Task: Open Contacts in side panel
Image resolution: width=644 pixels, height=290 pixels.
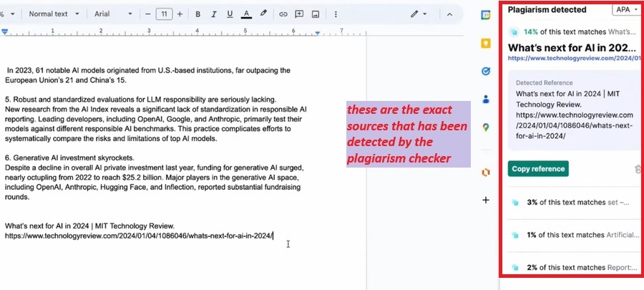Action: pyautogui.click(x=486, y=99)
